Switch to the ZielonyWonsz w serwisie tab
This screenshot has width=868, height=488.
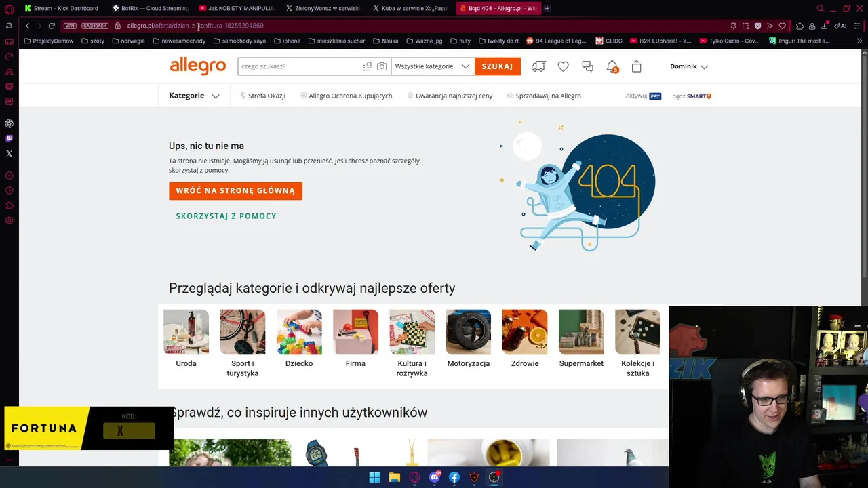tap(323, 8)
